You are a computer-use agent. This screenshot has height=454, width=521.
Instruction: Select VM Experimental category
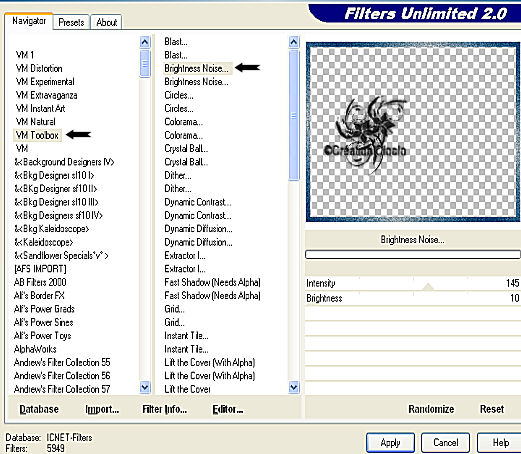(x=45, y=82)
